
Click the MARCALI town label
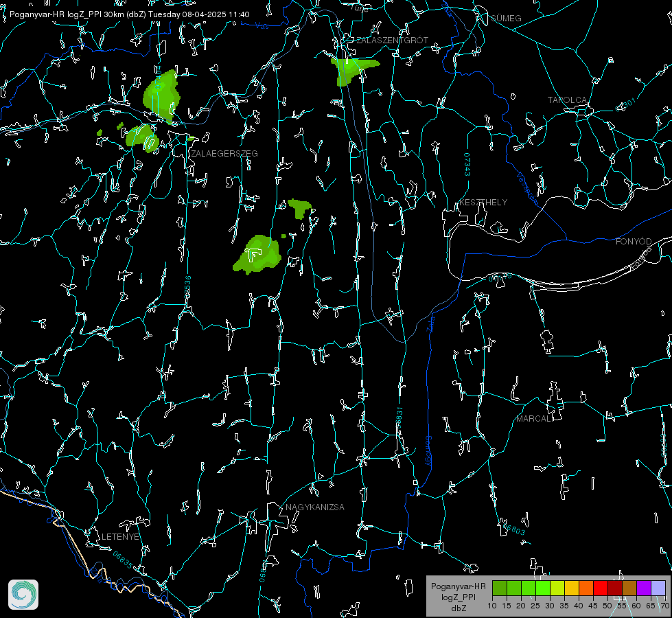point(535,419)
